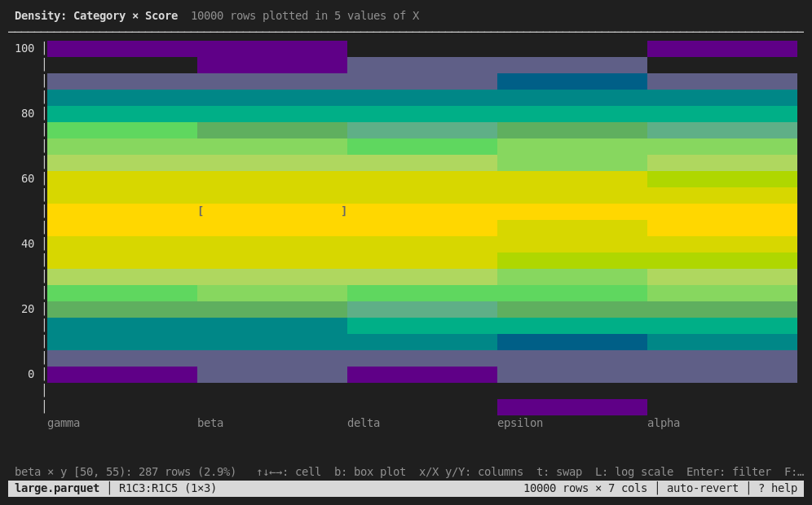Select dark blue epsilon cell near 90

571,81
